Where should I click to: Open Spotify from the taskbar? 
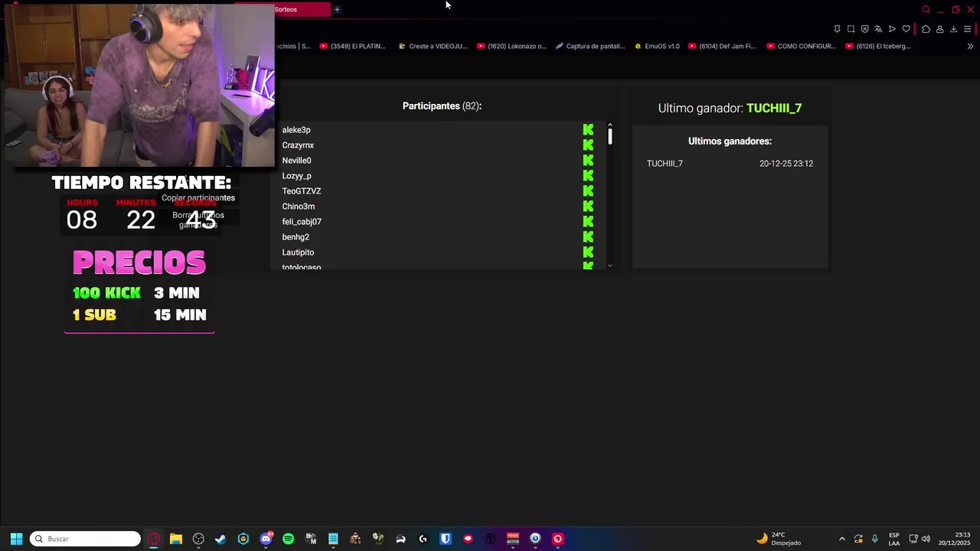tap(288, 539)
